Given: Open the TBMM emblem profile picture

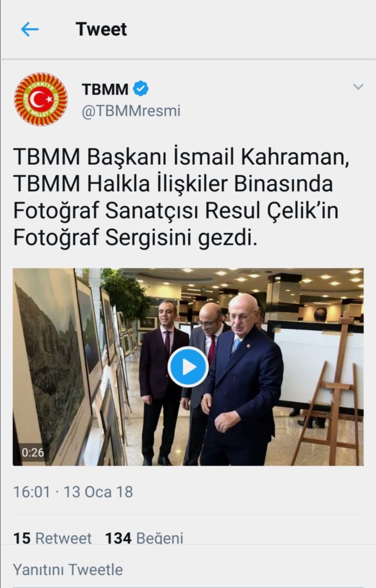Looking at the screenshot, I should pos(41,99).
